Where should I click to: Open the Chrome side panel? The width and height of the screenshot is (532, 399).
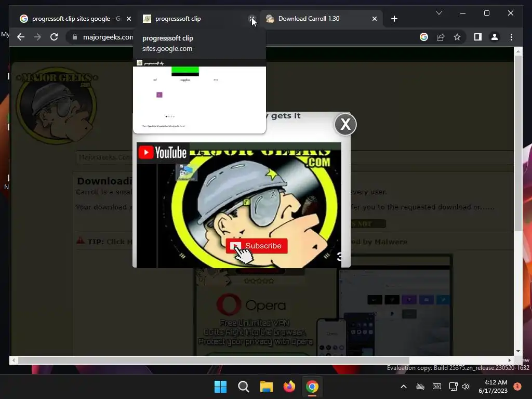pos(478,37)
